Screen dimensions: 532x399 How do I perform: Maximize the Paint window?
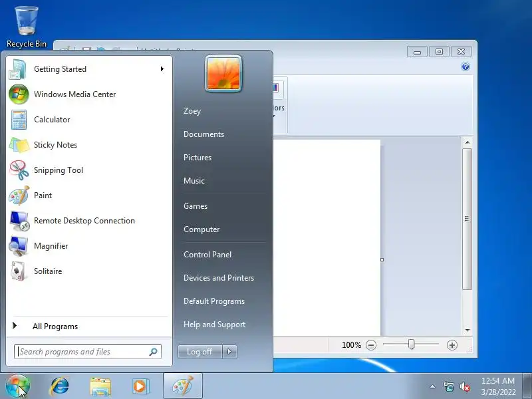439,52
